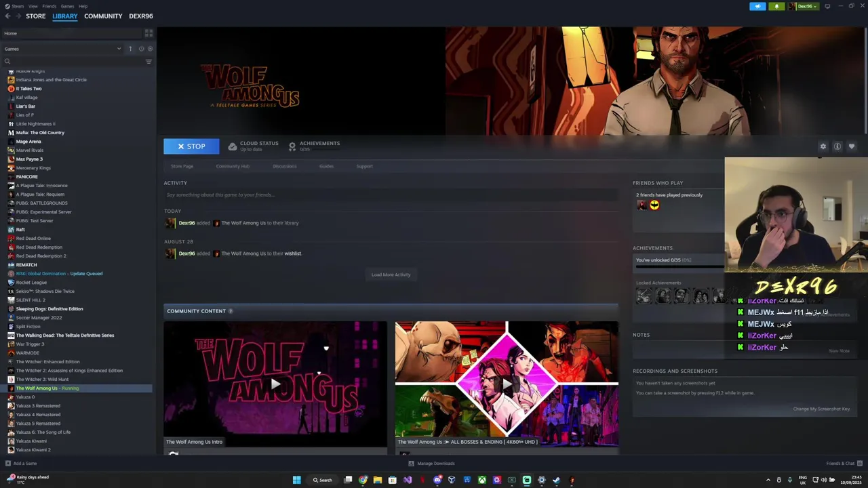Open the Discussions link
The image size is (868, 488).
coord(285,166)
